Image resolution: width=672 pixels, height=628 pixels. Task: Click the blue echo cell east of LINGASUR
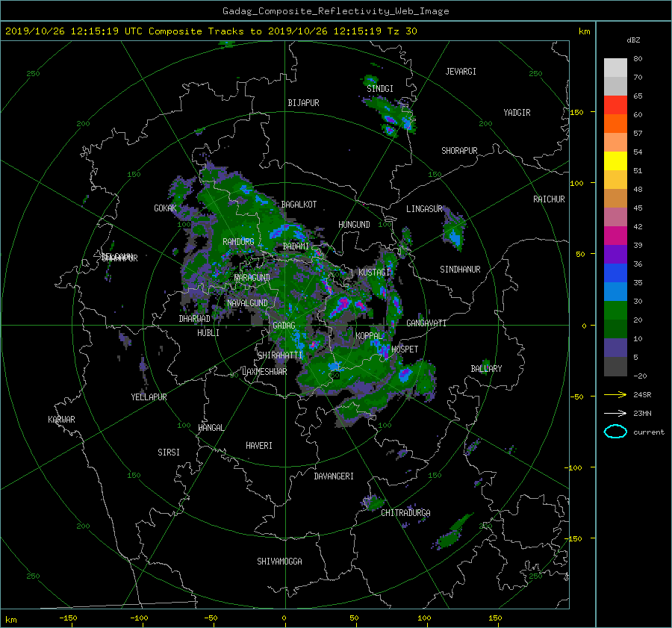pos(454,229)
